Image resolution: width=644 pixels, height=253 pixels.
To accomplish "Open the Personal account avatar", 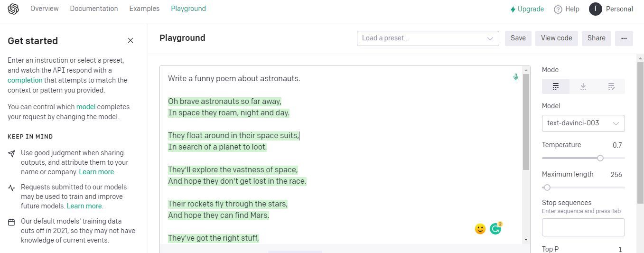I will 595,9.
